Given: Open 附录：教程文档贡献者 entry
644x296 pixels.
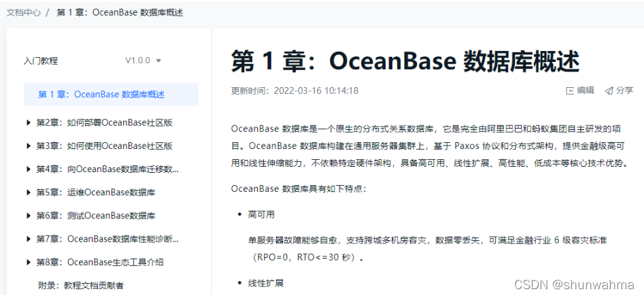Looking at the screenshot, I should tap(81, 285).
